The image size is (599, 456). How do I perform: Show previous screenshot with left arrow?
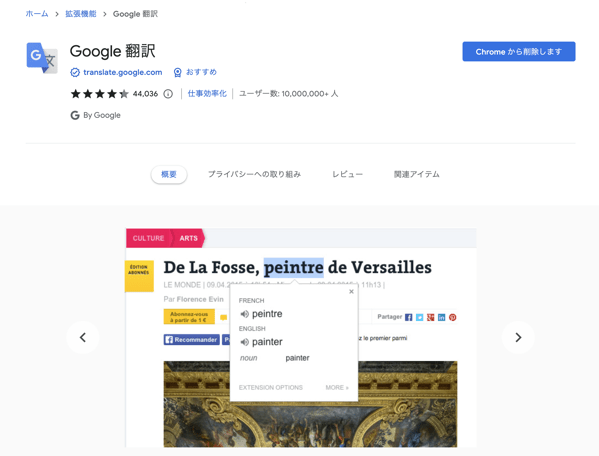(x=83, y=337)
